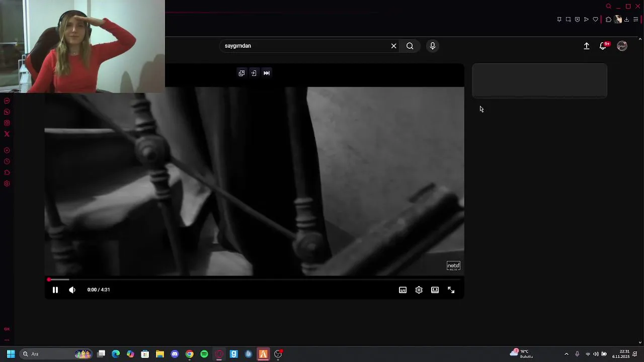644x362 pixels.
Task: Add page to bookmarks with heart icon
Action: point(596,20)
